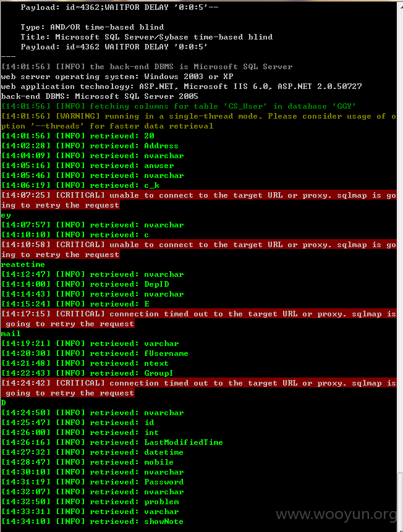This screenshot has width=403, height=532.
Task: Select the 'retrieved: int' log line
Action: (80, 433)
